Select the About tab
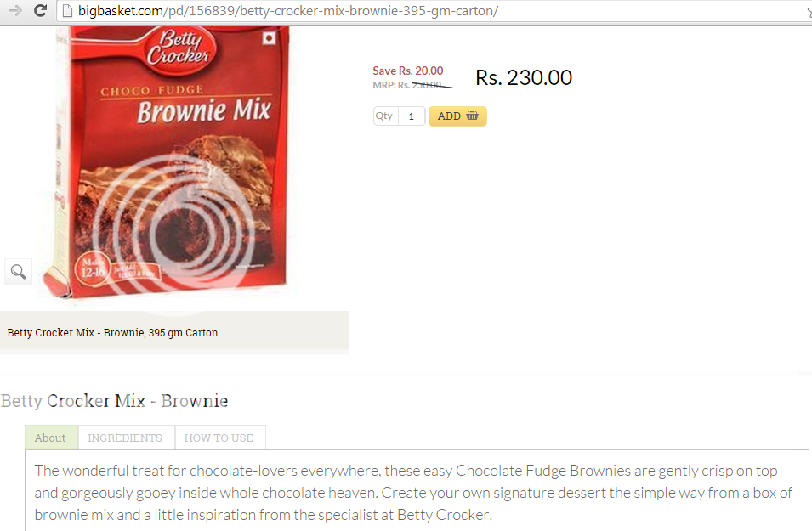This screenshot has height=531, width=812. [51, 438]
